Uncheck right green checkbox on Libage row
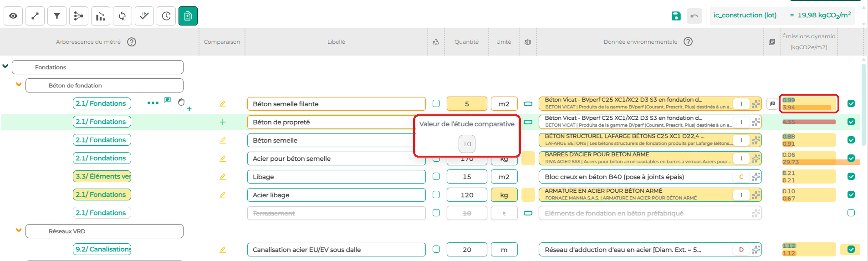868x261 pixels. [851, 176]
